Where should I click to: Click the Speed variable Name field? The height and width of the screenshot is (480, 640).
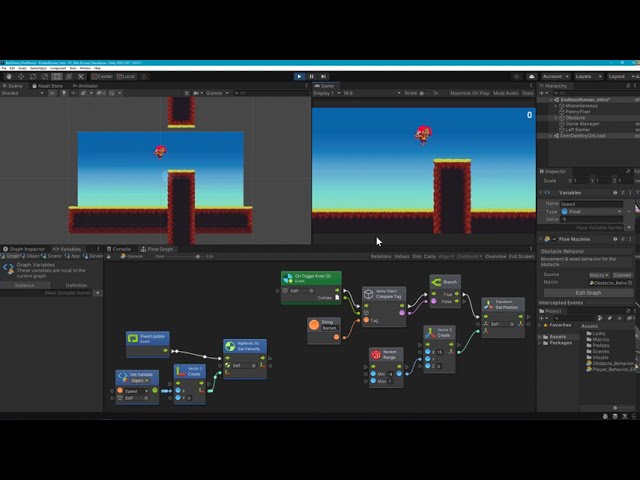pos(591,204)
